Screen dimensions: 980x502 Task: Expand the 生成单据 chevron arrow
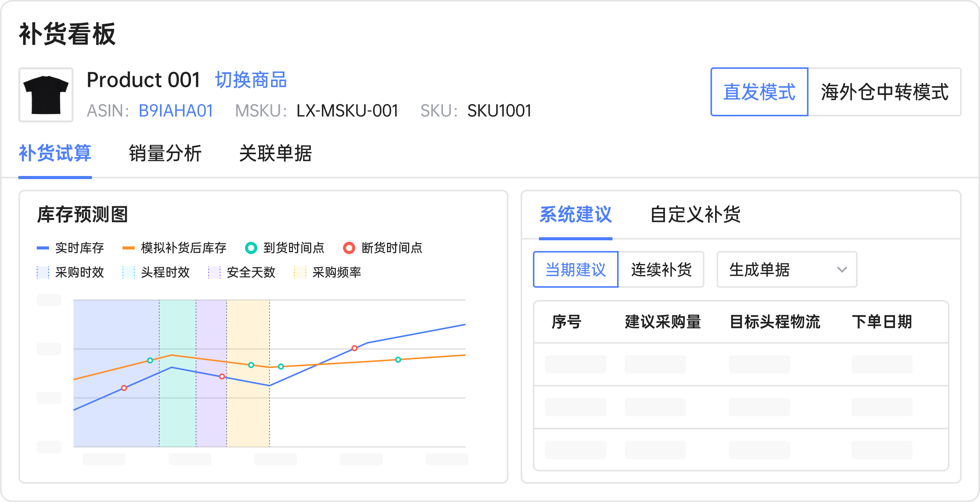pyautogui.click(x=842, y=269)
